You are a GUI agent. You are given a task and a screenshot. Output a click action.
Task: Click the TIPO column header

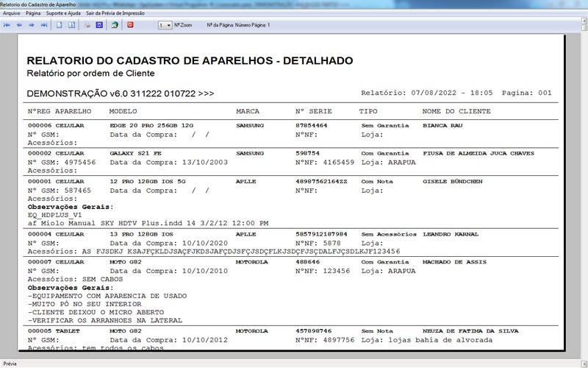tap(368, 111)
